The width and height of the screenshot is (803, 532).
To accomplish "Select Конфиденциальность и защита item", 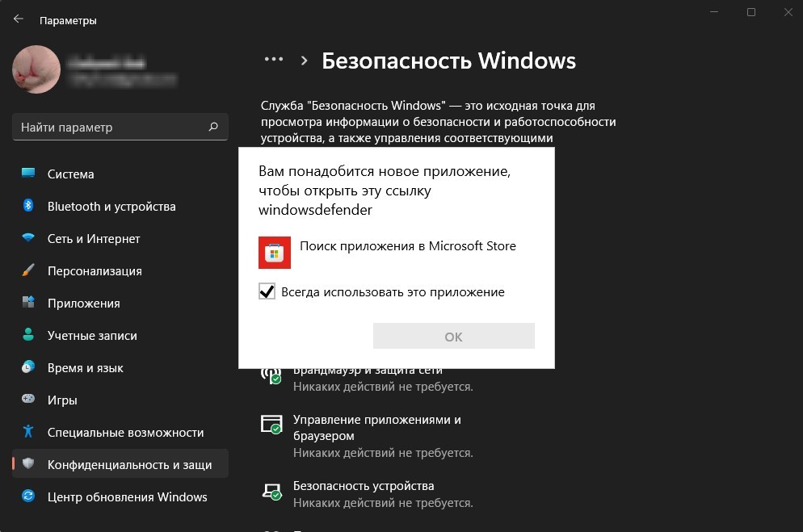I will pyautogui.click(x=120, y=464).
